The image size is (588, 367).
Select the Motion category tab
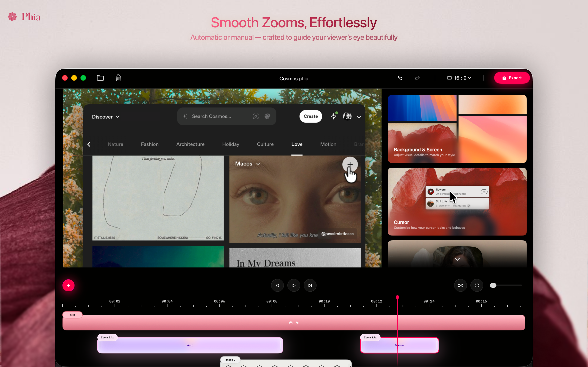[328, 144]
